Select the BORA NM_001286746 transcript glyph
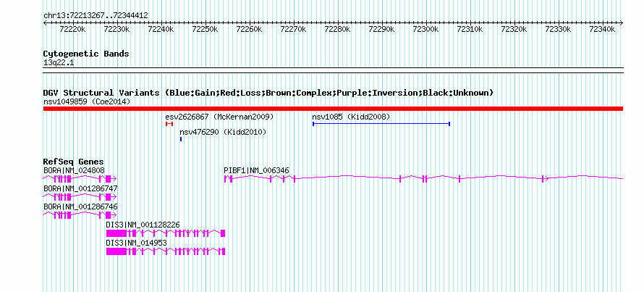This screenshot has height=292, width=644. click(80, 214)
